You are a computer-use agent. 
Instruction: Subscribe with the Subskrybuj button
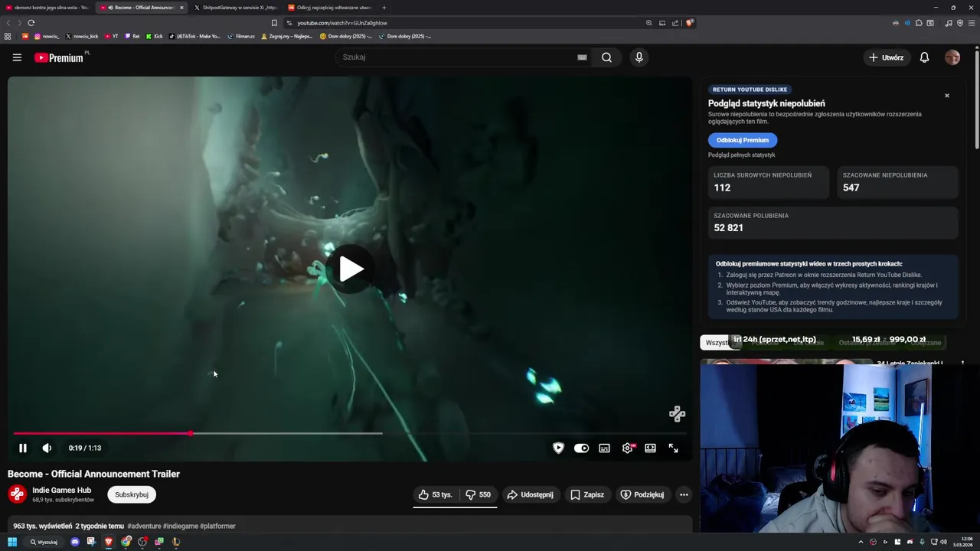pos(132,494)
